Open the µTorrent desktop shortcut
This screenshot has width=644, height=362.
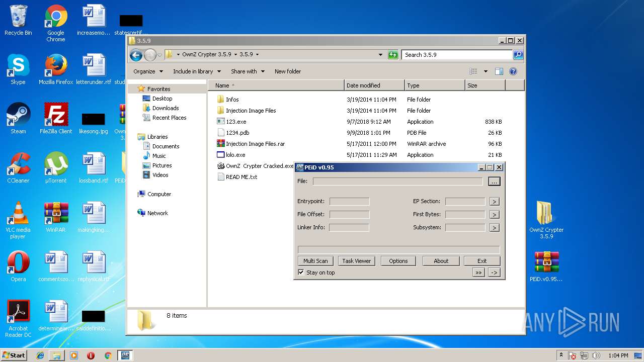pyautogui.click(x=56, y=168)
